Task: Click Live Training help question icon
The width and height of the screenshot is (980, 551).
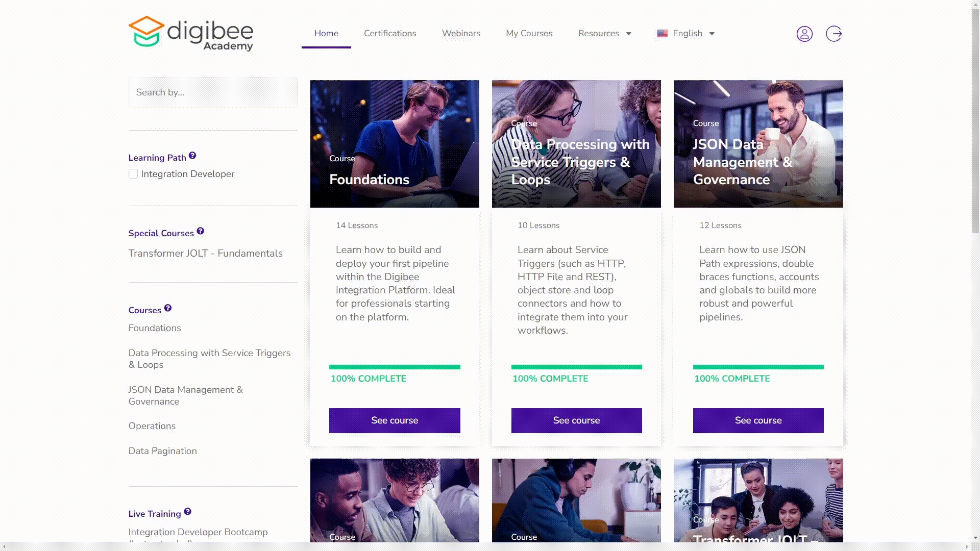Action: point(188,512)
